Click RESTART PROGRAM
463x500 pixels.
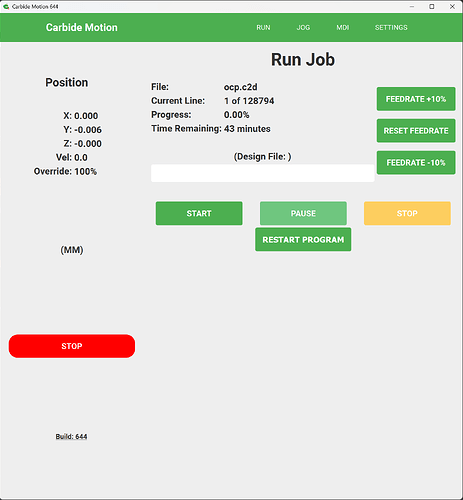(x=303, y=240)
